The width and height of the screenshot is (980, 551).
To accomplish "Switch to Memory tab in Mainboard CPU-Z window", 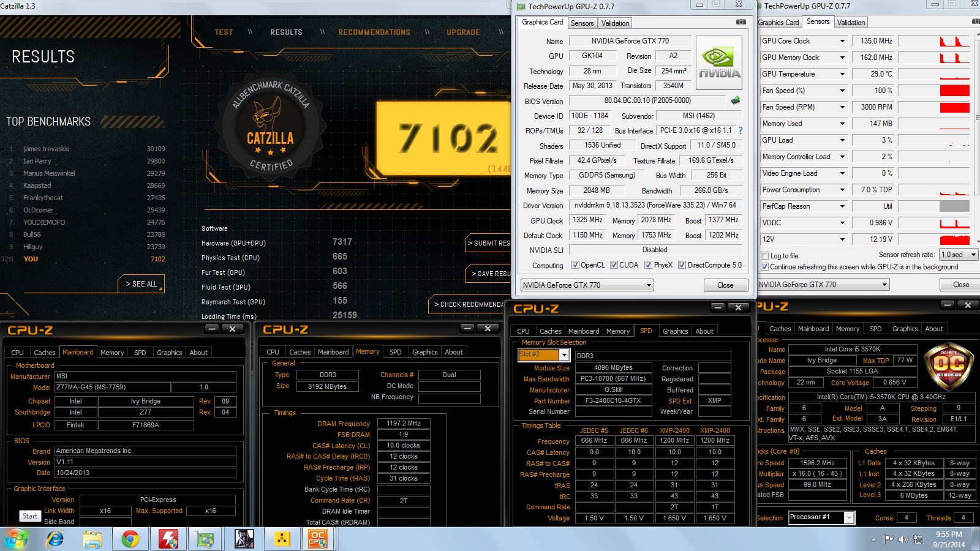I will (112, 353).
